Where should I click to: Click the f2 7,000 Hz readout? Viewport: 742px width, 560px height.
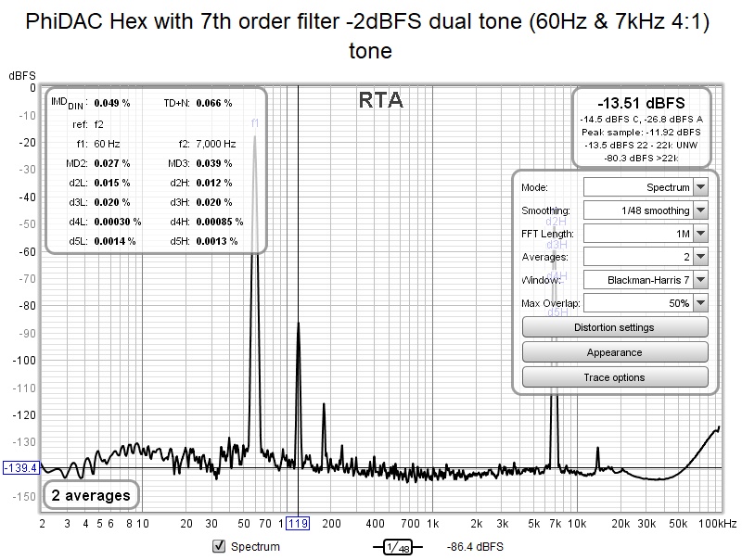[x=216, y=144]
